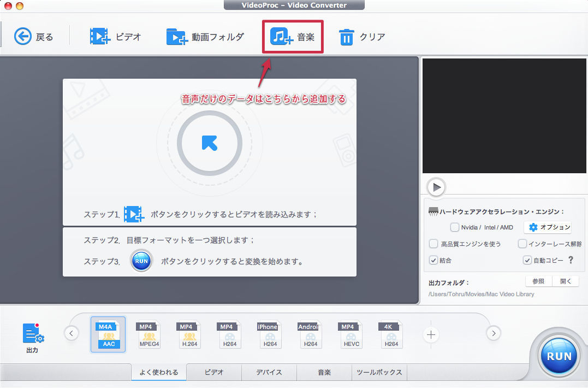Toggle the Nvidia / Intel / AMD checkbox

point(454,227)
